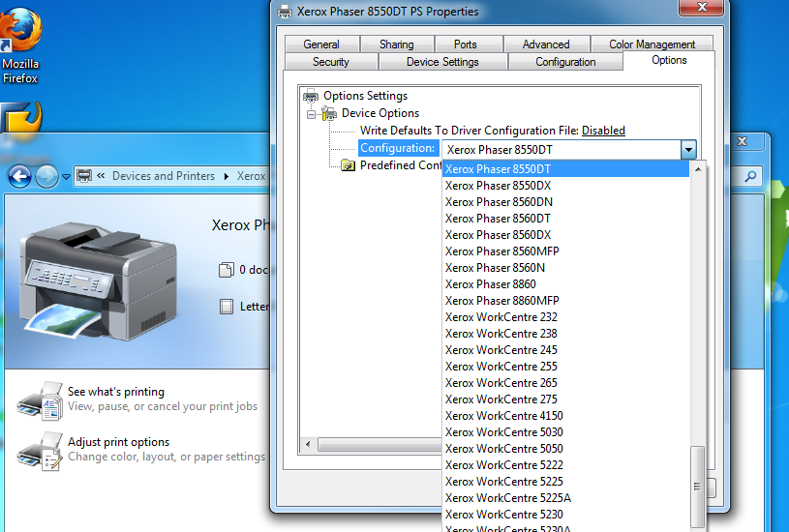
Task: Select the Configuration label in the tree
Action: click(398, 148)
